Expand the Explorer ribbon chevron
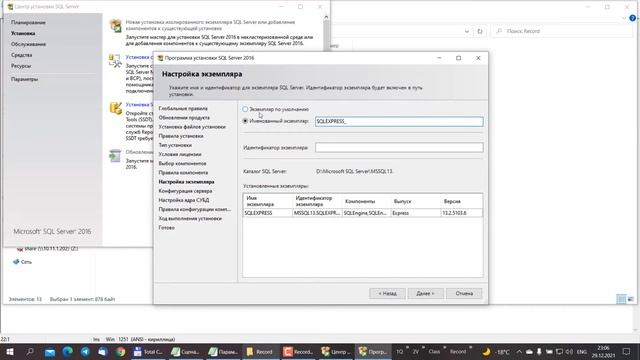 (624, 18)
